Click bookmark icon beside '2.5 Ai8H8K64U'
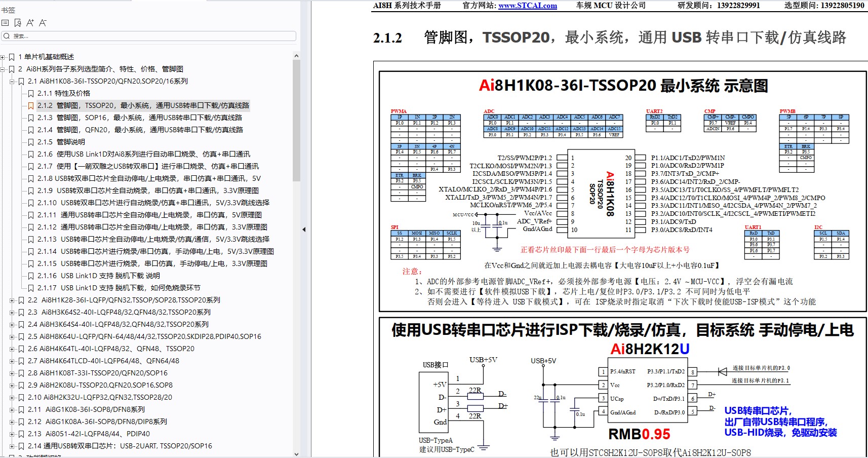 coord(21,337)
